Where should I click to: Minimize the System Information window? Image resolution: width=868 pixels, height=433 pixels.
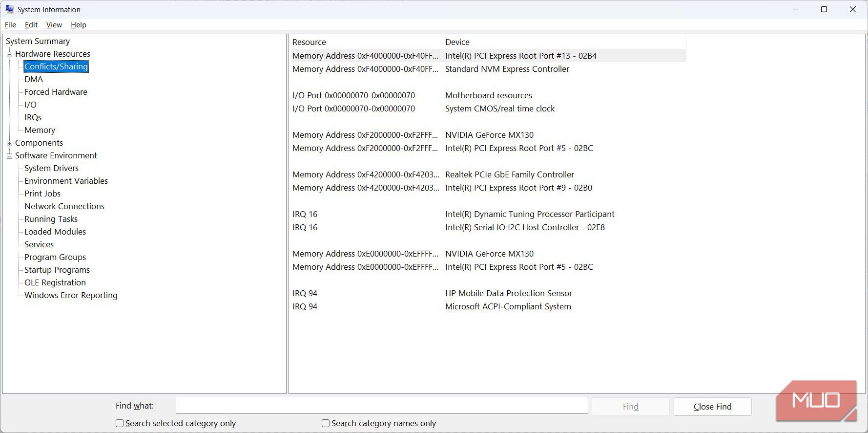796,9
